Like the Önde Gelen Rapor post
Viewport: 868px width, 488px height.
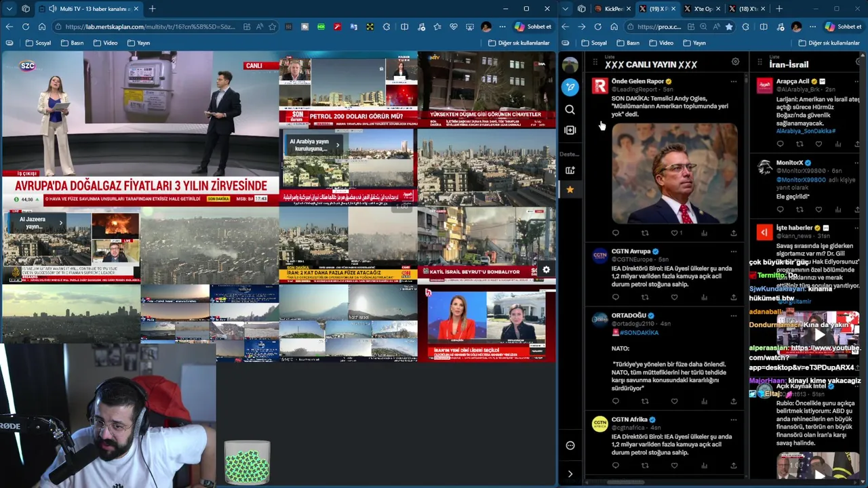click(676, 233)
